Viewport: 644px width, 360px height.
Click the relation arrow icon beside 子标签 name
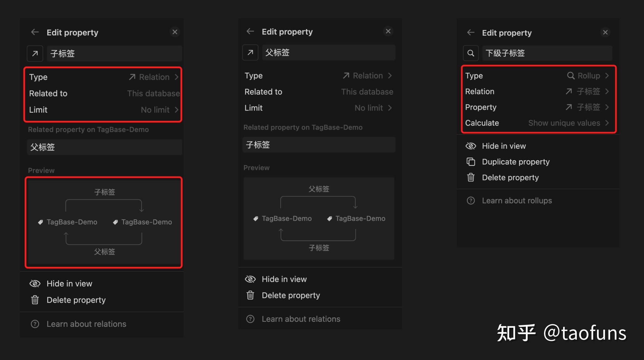click(x=34, y=54)
